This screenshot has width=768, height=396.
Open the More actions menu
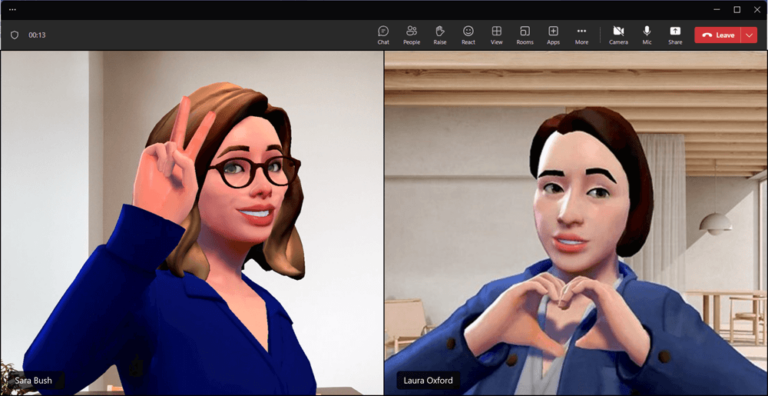pos(581,35)
